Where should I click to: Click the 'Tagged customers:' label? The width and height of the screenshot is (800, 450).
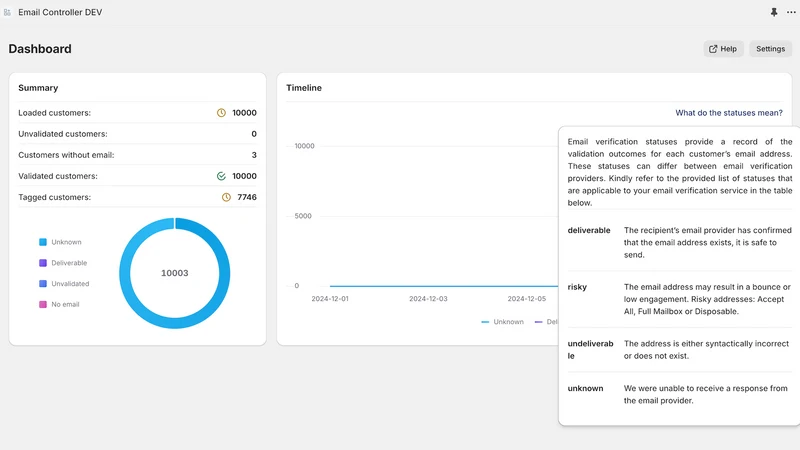tap(55, 197)
